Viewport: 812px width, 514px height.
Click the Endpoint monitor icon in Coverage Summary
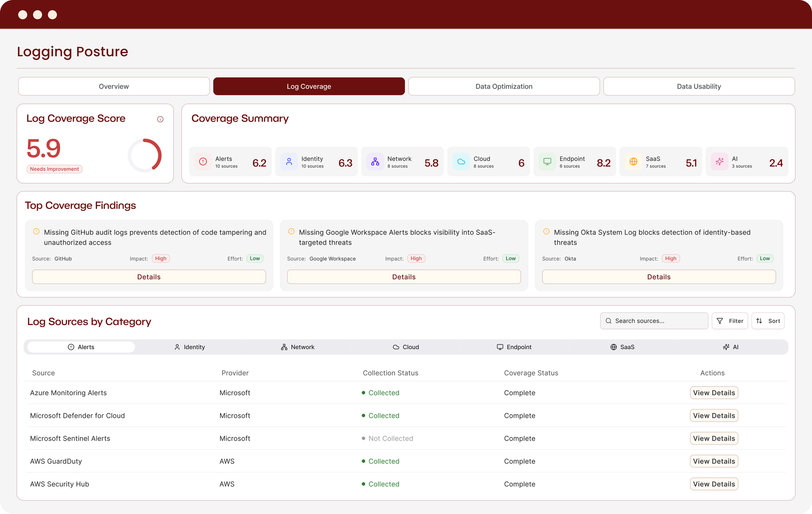tap(547, 161)
